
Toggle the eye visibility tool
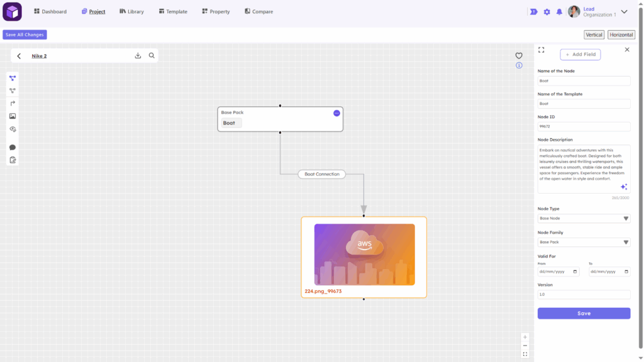(x=13, y=129)
